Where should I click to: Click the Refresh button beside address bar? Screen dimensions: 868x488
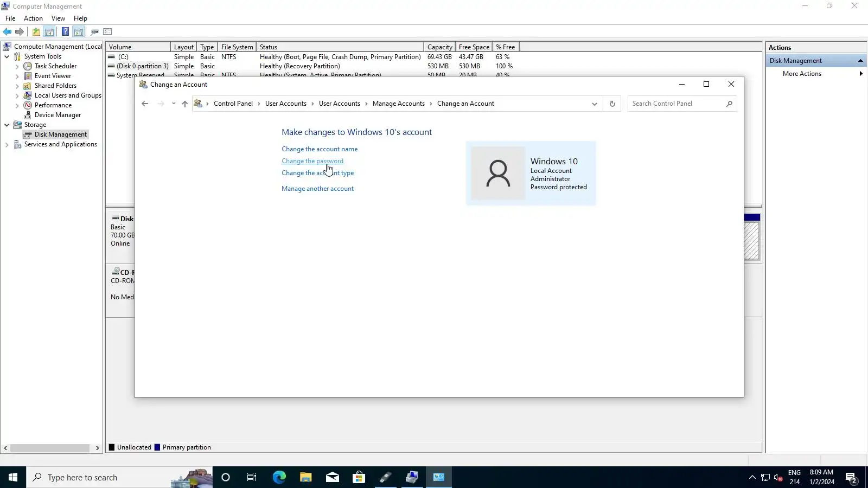612,104
